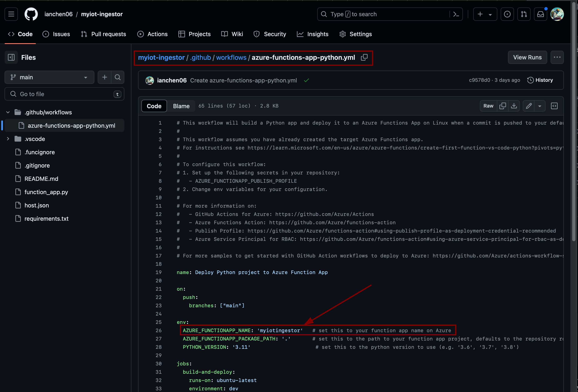Click the View Runs button
578x392 pixels.
pyautogui.click(x=527, y=57)
